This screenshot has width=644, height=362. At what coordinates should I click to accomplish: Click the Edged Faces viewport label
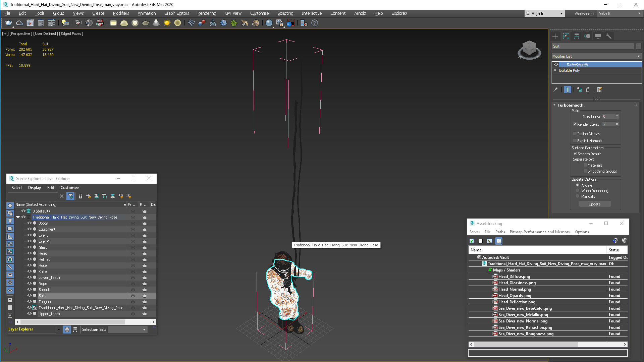point(71,34)
